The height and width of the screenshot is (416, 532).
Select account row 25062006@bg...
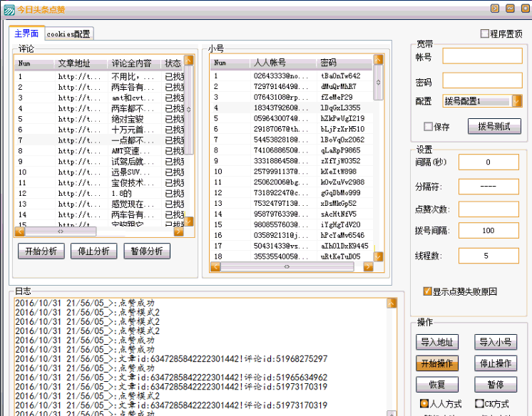click(292, 182)
